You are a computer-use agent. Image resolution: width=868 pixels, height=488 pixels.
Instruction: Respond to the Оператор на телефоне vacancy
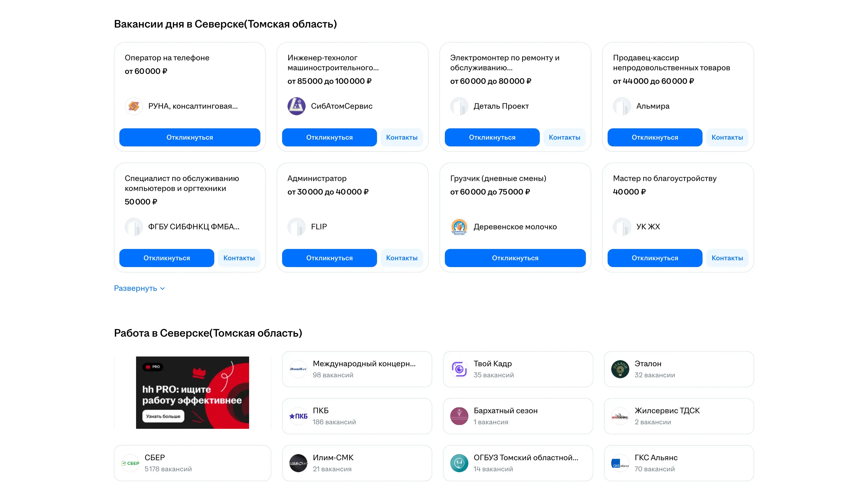[x=190, y=137]
